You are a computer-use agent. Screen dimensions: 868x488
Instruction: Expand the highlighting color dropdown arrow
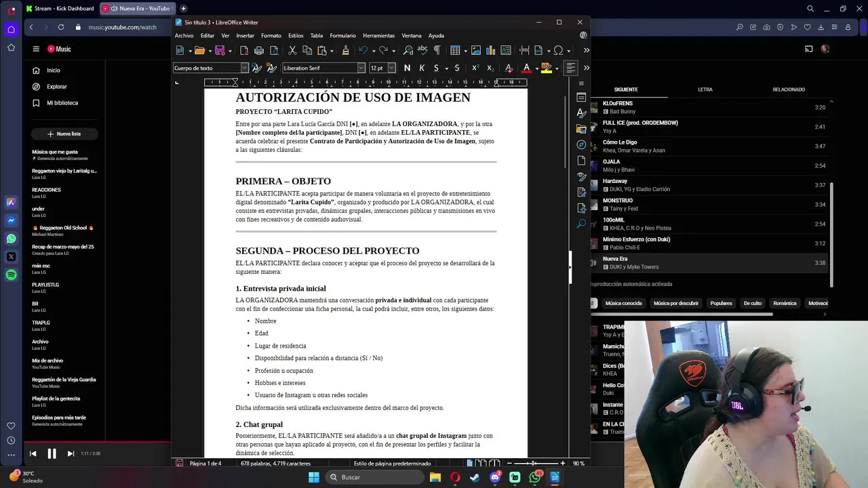click(x=557, y=68)
